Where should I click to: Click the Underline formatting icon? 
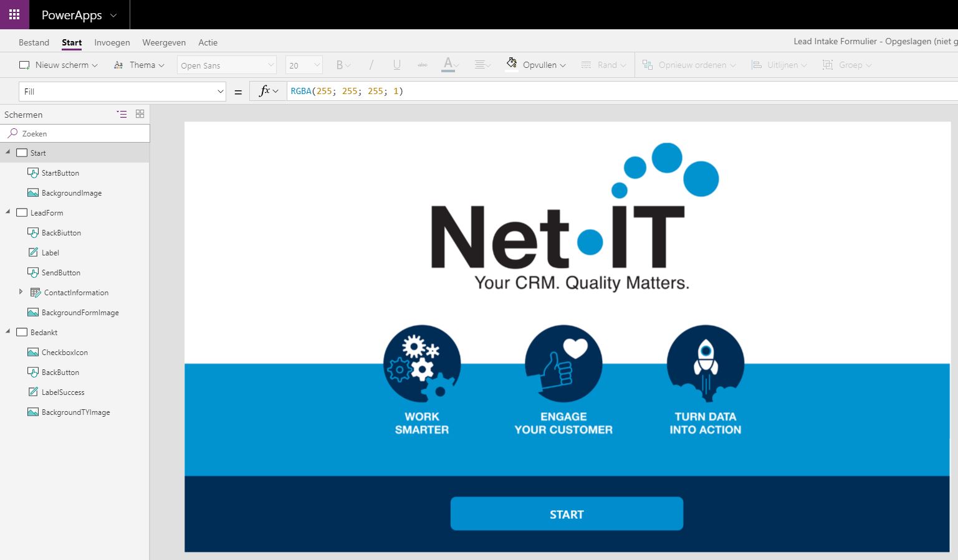coord(396,65)
